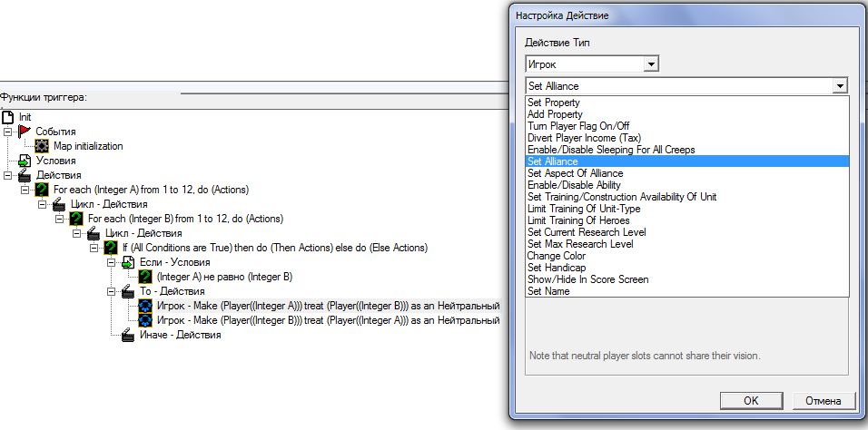The image size is (868, 430).
Task: Click the player icon of Make Player(Integer A) action
Action: (x=145, y=306)
